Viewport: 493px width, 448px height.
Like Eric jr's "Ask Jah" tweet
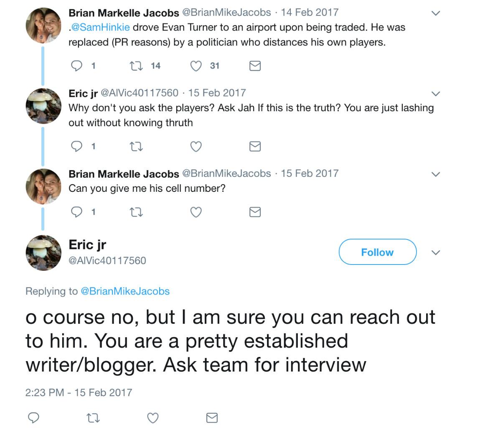(x=196, y=146)
